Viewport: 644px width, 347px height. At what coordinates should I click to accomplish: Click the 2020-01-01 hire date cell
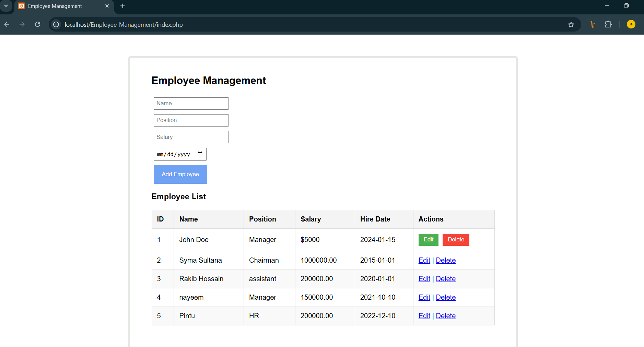(x=384, y=279)
